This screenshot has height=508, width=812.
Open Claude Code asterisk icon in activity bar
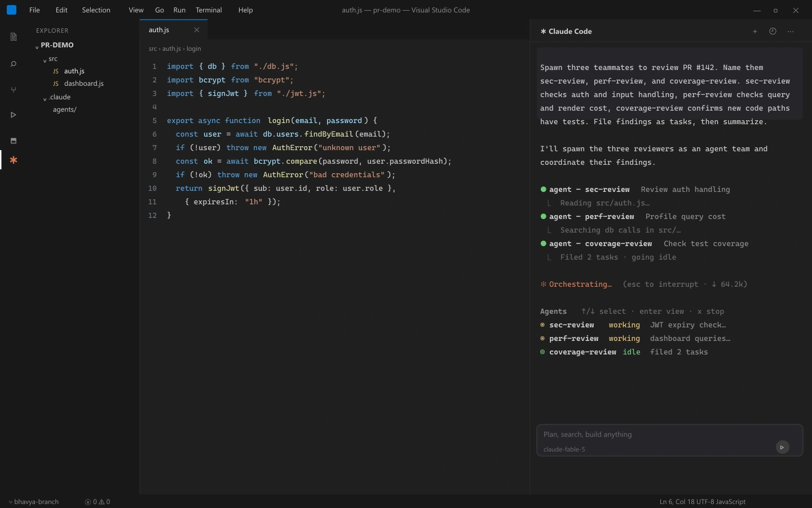tap(14, 160)
